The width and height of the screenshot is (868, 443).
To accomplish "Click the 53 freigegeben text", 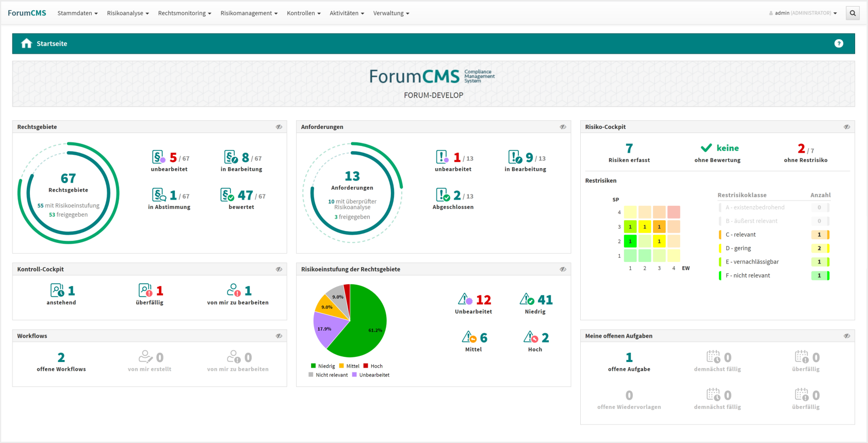I will pyautogui.click(x=68, y=215).
